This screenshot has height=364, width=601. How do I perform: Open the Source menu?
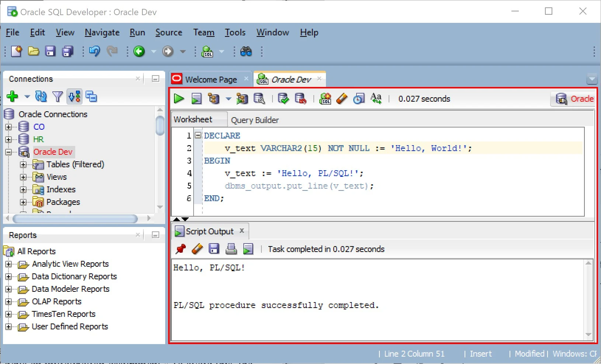169,32
